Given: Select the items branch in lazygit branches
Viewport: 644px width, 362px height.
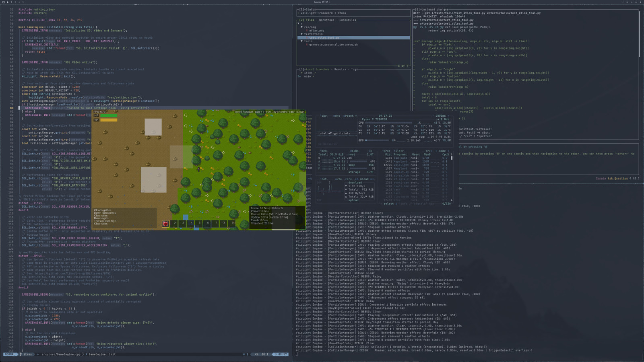Looking at the screenshot, I should click(x=308, y=73).
